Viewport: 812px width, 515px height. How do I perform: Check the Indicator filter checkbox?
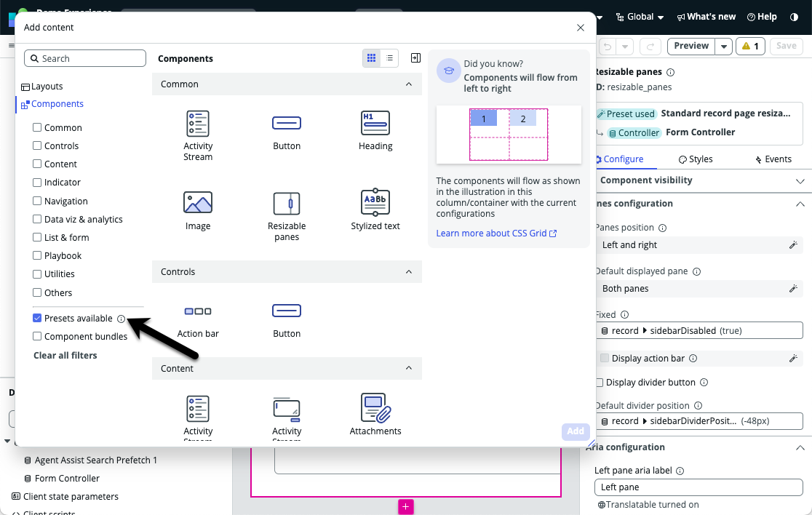point(37,182)
